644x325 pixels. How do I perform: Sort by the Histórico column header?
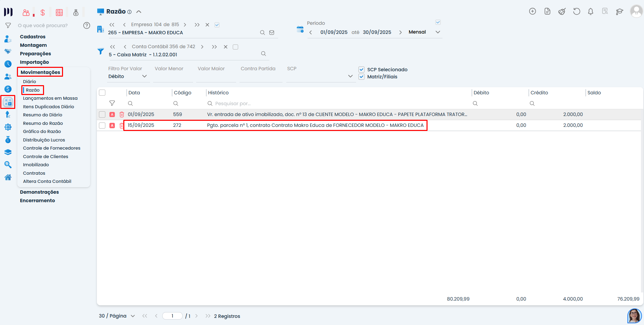[x=219, y=93]
